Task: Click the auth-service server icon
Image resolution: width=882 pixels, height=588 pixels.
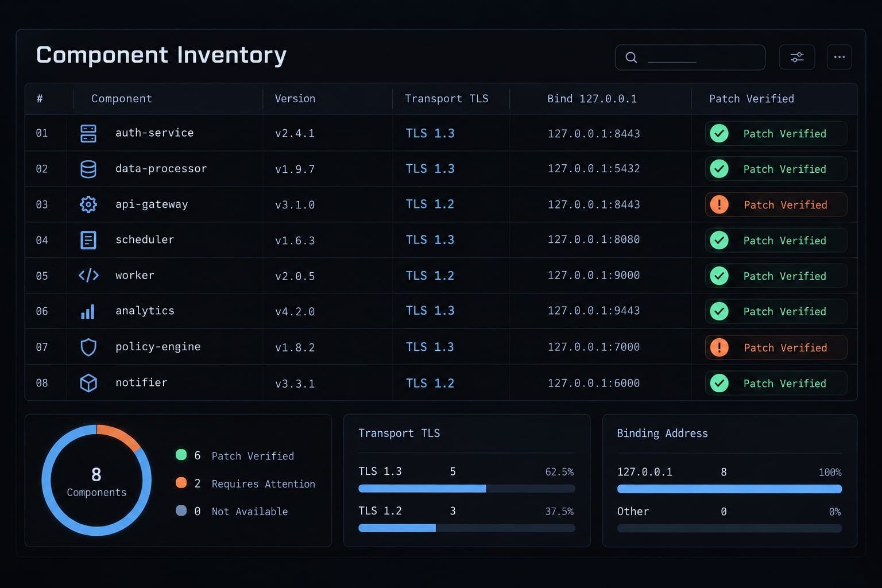Action: 88,133
